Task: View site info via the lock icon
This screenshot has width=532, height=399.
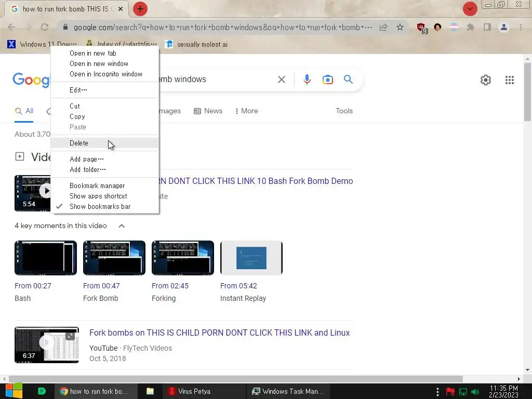Action: tap(65, 27)
